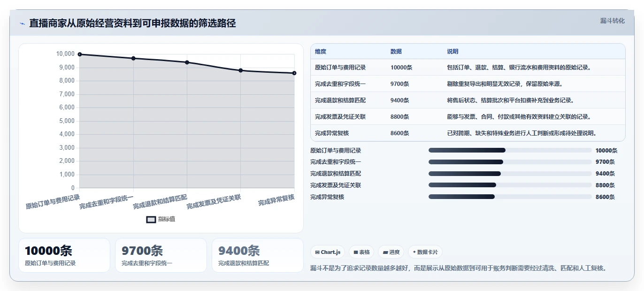The image size is (644, 291).
Task: Click the 9400条 progress bar
Action: tap(510, 174)
